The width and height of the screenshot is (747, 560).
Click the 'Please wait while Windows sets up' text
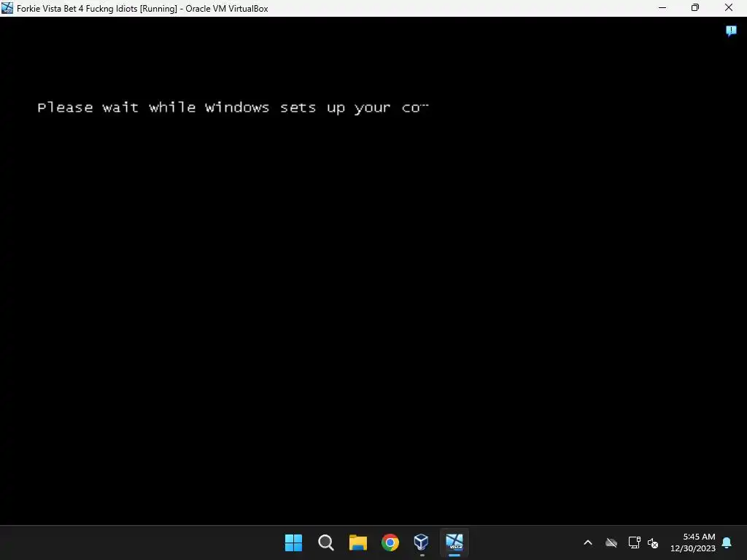(233, 108)
